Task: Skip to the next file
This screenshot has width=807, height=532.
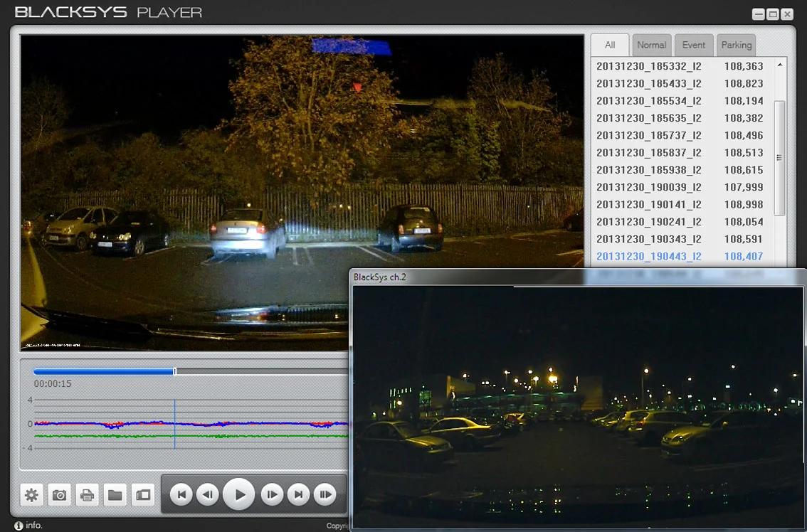Action: click(298, 494)
